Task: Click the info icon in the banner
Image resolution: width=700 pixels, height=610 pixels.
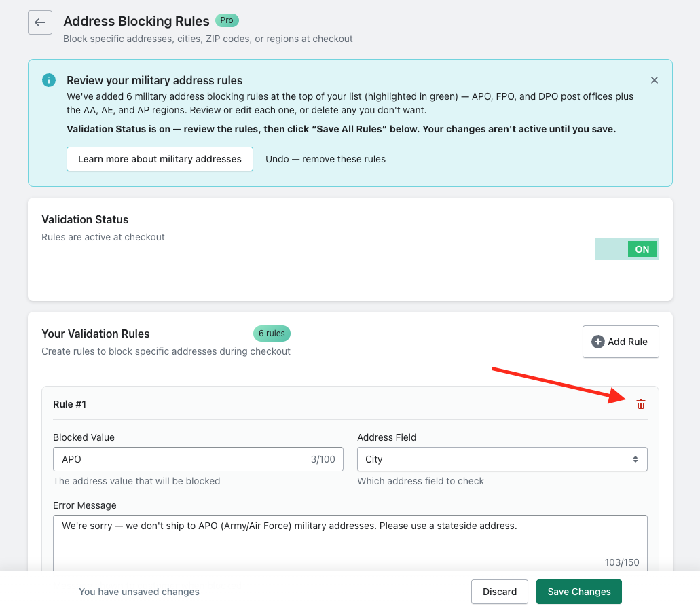Action: coord(49,80)
